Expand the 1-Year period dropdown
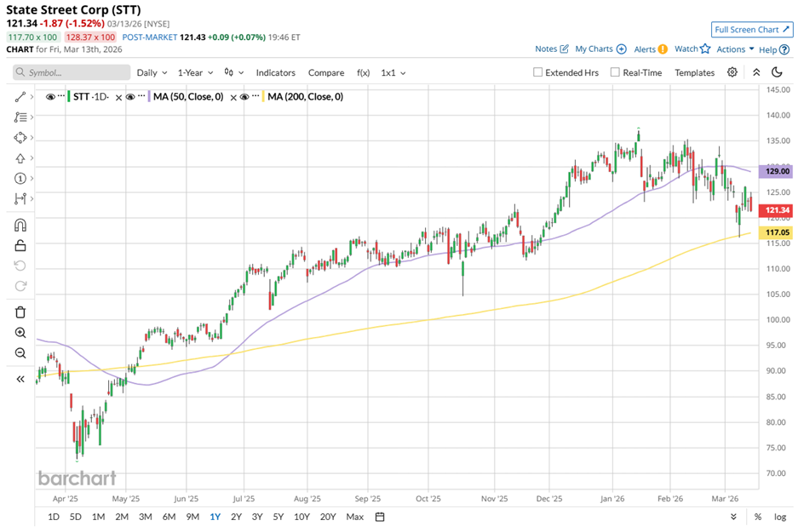 click(198, 72)
